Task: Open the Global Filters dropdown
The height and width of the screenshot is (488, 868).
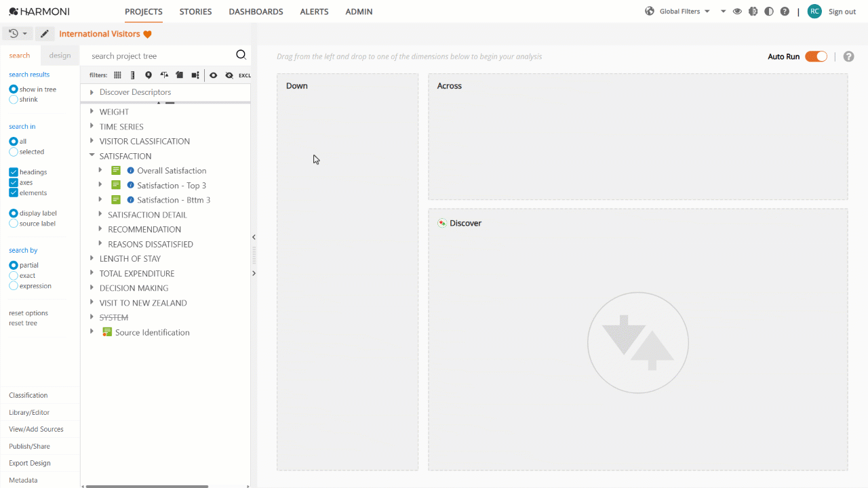Action: click(x=678, y=12)
